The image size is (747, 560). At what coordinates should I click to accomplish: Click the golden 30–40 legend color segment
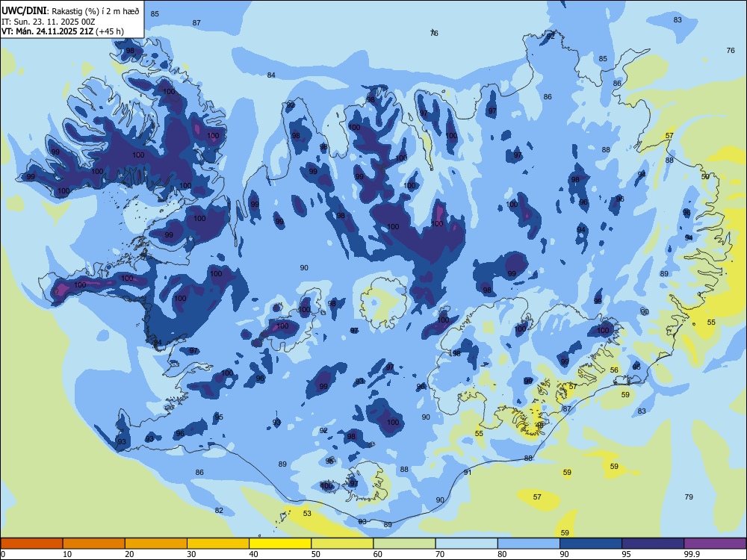tap(218, 544)
